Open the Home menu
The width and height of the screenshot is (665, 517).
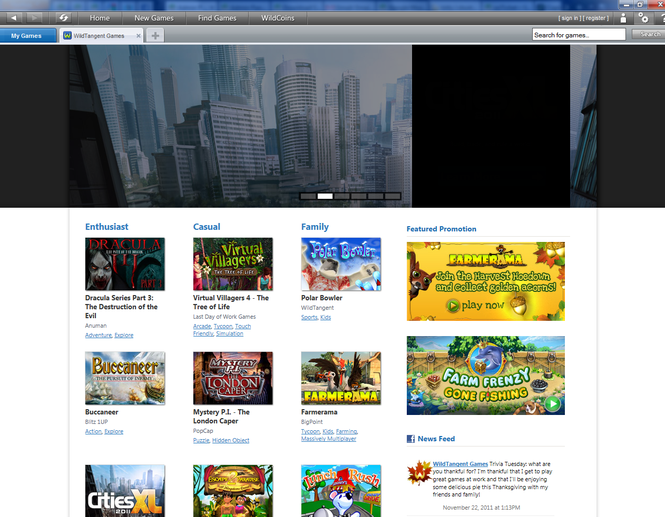click(x=100, y=18)
